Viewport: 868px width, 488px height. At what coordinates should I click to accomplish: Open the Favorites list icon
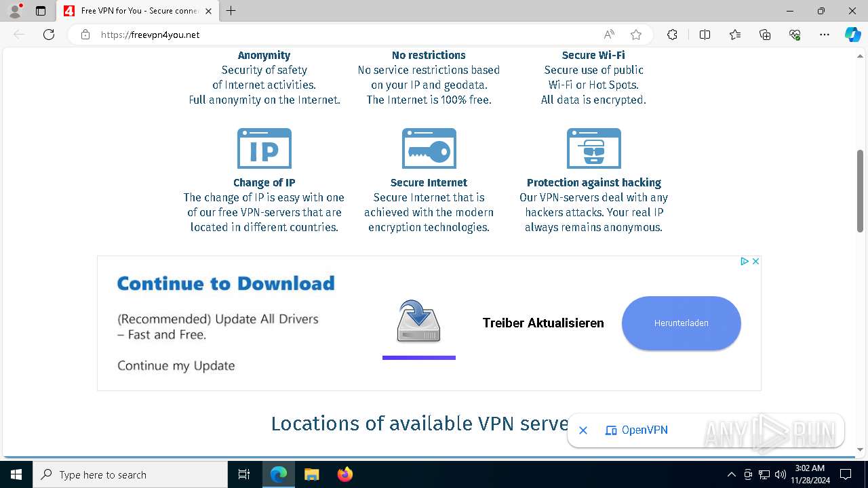(735, 35)
